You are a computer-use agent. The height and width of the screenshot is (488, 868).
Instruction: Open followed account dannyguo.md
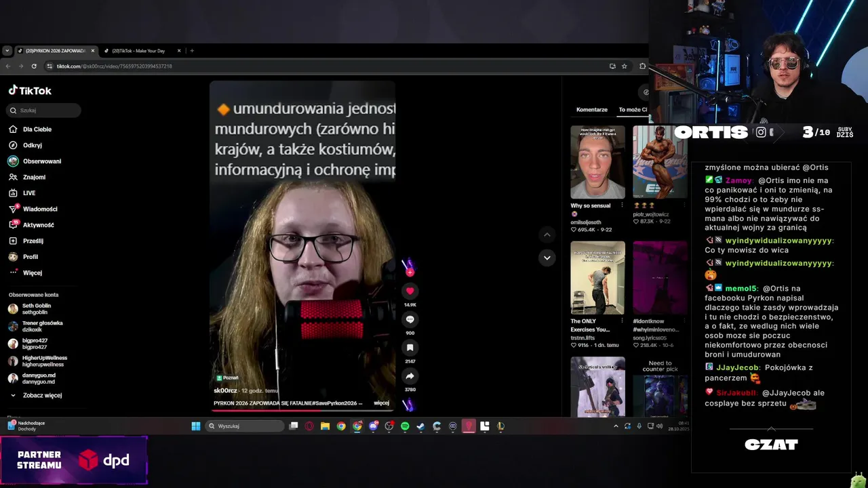pyautogui.click(x=32, y=378)
